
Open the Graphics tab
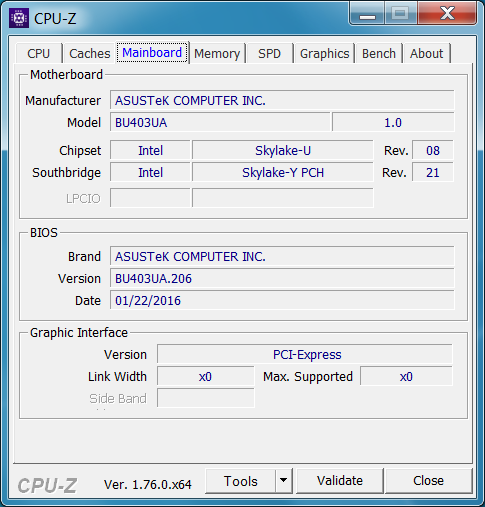[324, 53]
